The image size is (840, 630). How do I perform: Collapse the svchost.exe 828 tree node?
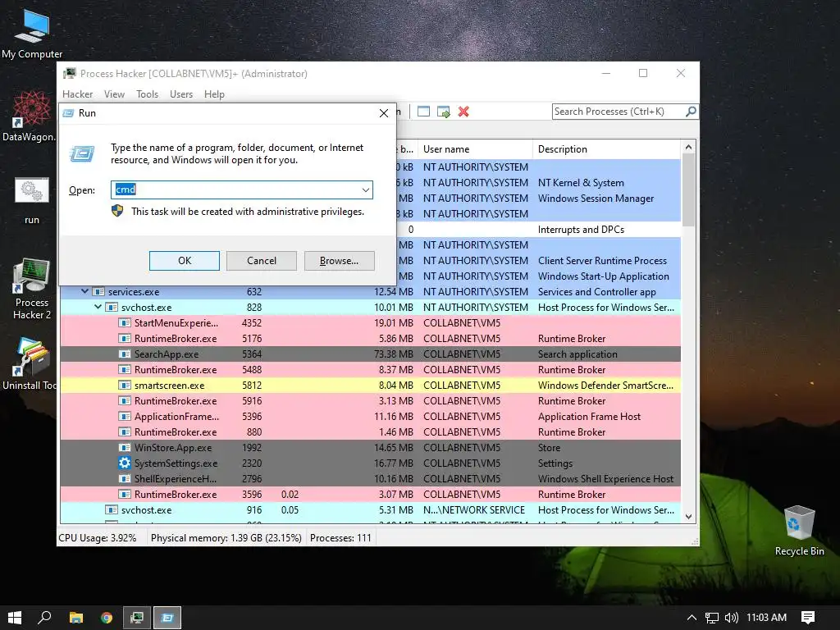point(98,307)
